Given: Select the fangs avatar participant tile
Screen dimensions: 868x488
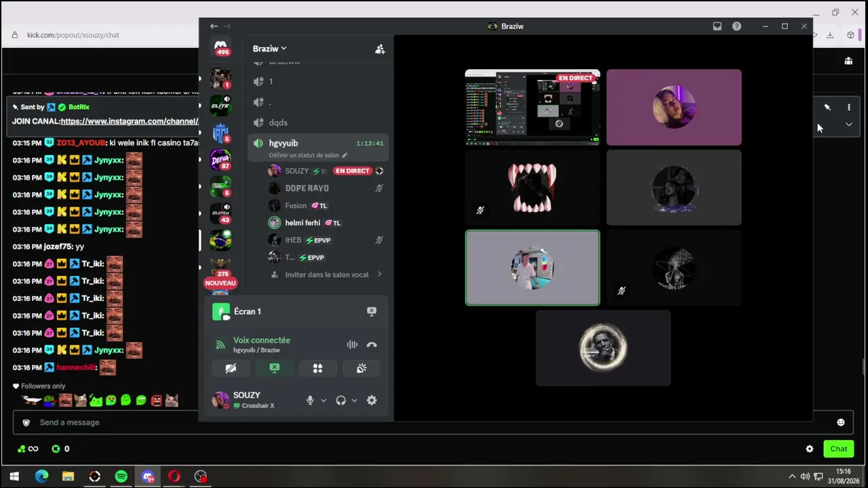Looking at the screenshot, I should tap(532, 188).
